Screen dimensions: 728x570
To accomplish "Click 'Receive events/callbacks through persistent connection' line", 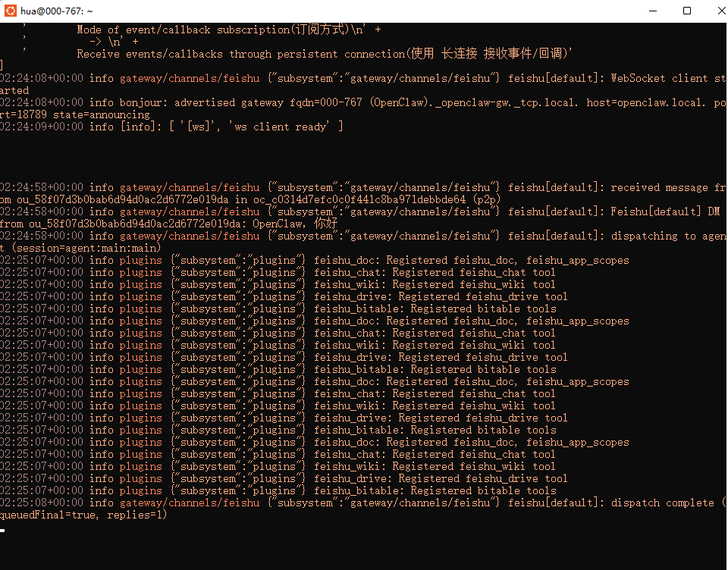I will pyautogui.click(x=324, y=54).
